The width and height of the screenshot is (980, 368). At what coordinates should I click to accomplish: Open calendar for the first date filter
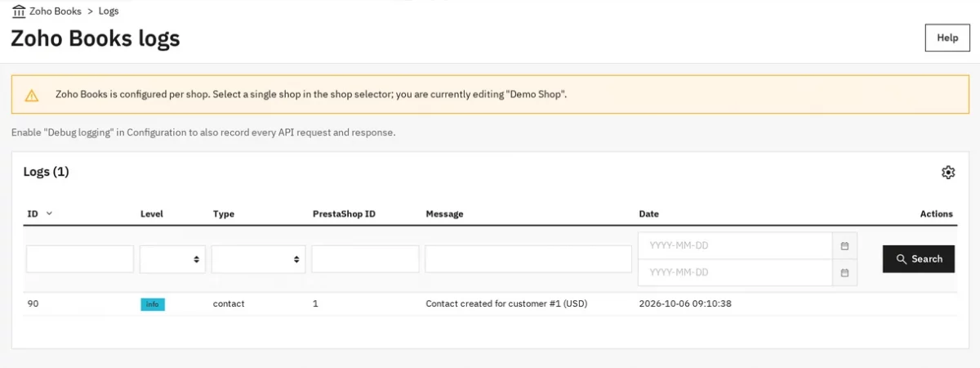coord(844,245)
